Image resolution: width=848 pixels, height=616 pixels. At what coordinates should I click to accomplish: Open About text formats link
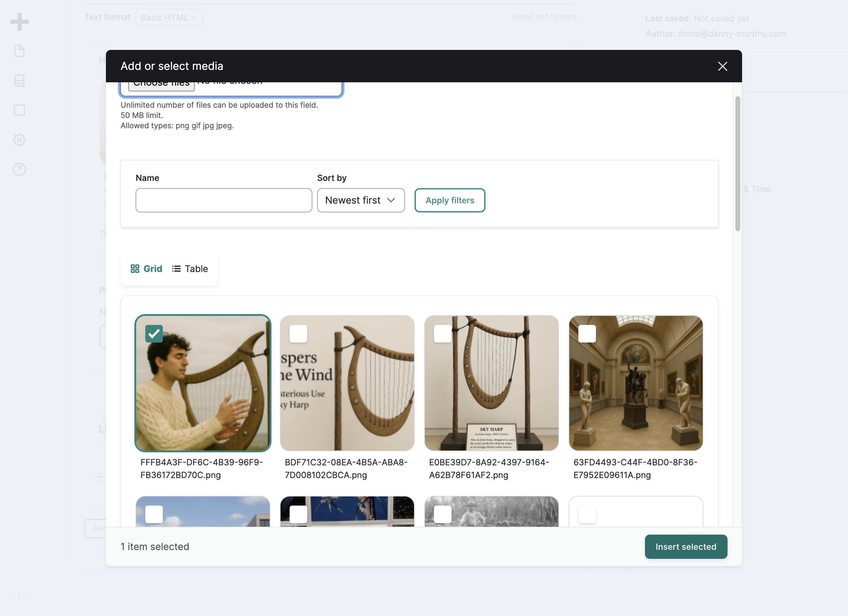[x=544, y=16]
